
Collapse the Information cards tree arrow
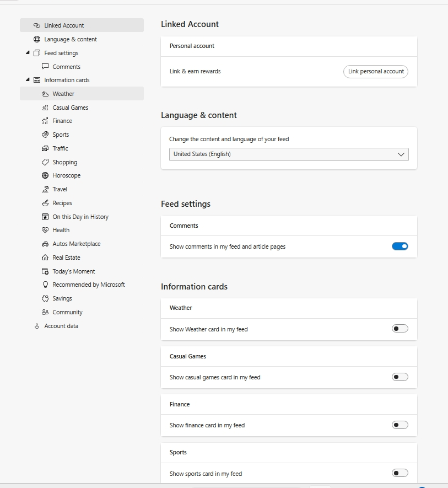[x=28, y=79]
